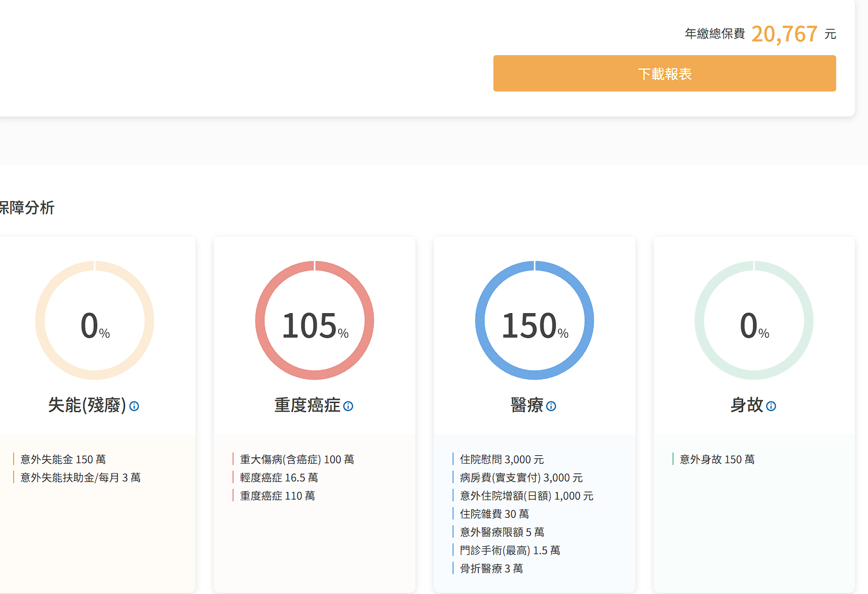
Task: Click the 輕度癌症 16.5 萬 entry
Action: (279, 477)
